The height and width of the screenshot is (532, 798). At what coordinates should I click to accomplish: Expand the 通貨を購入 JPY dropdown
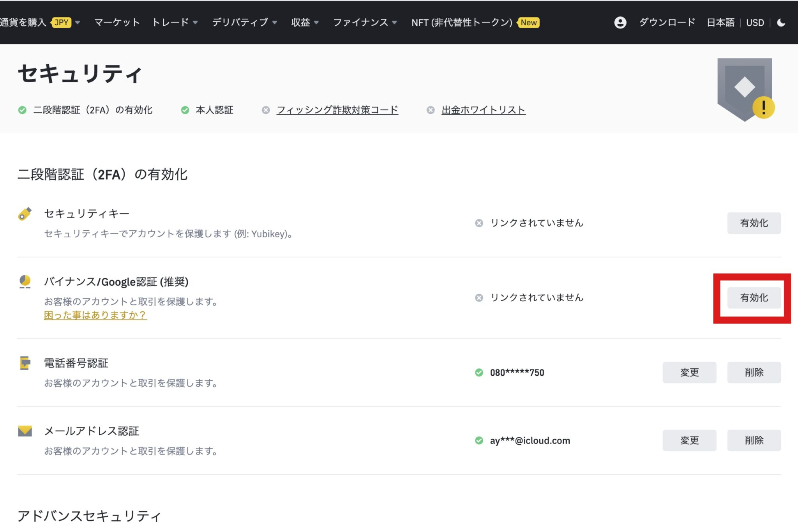pyautogui.click(x=78, y=23)
